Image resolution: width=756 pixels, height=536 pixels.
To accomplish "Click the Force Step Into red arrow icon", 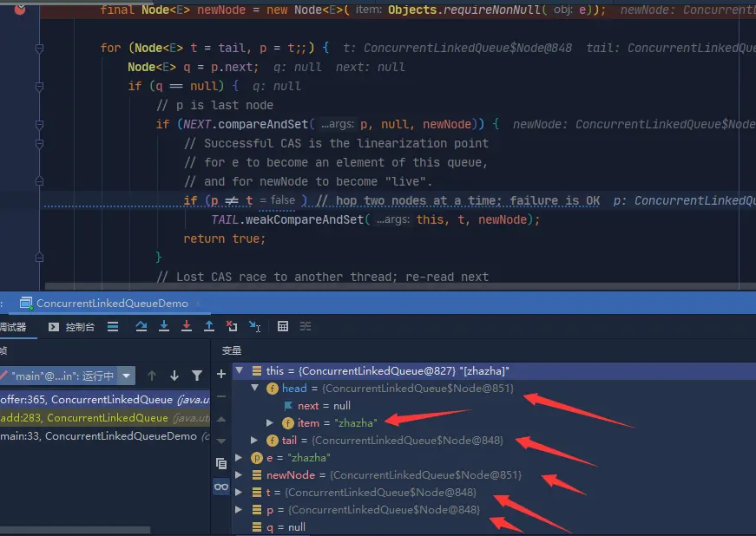I will (186, 326).
